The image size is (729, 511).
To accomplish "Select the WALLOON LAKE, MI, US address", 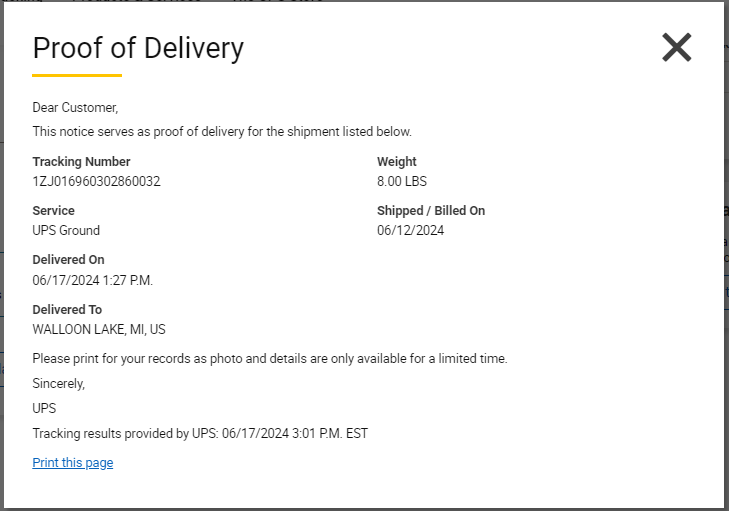I will pyautogui.click(x=99, y=329).
